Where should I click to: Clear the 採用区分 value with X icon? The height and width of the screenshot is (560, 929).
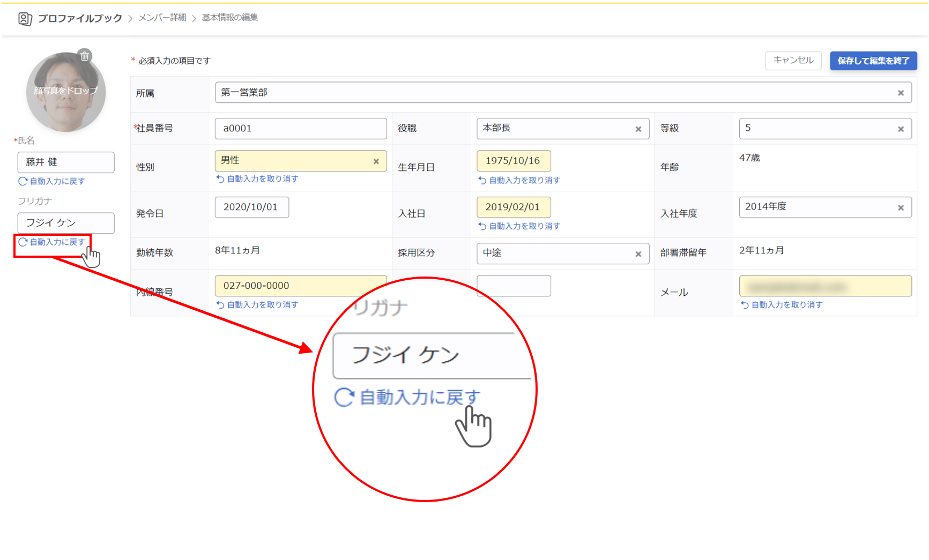tap(638, 254)
